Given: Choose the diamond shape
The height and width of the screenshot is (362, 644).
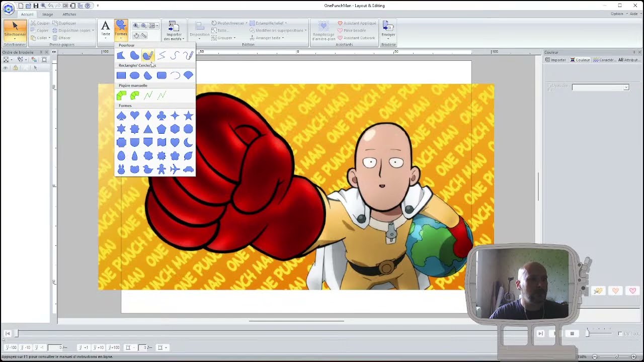Looking at the screenshot, I should coord(148,116).
